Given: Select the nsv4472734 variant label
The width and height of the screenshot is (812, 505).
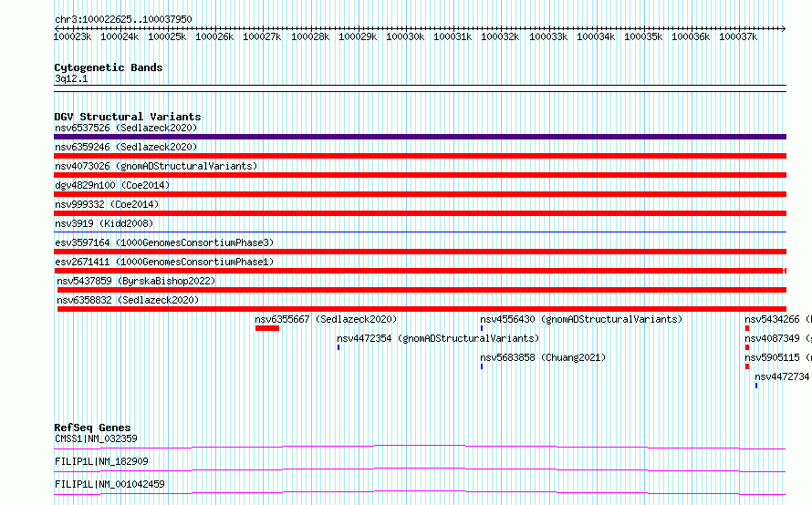Looking at the screenshot, I should [782, 376].
